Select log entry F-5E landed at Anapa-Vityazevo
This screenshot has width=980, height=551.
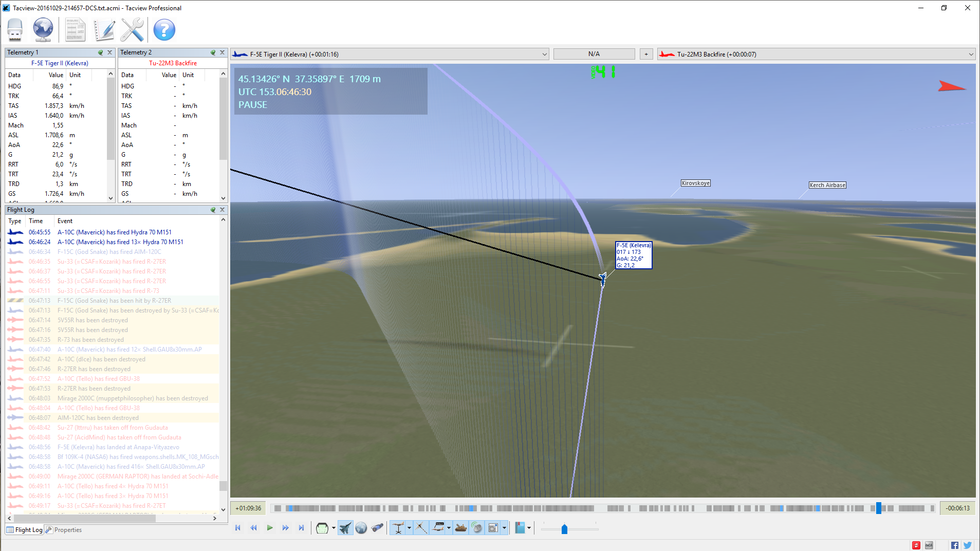click(x=112, y=447)
